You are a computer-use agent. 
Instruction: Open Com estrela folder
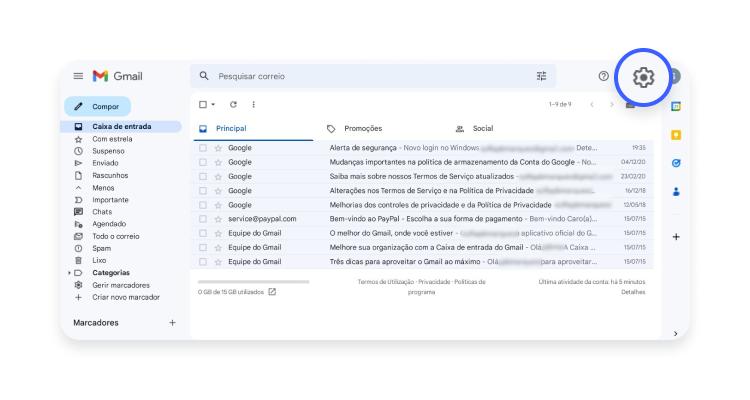click(112, 139)
